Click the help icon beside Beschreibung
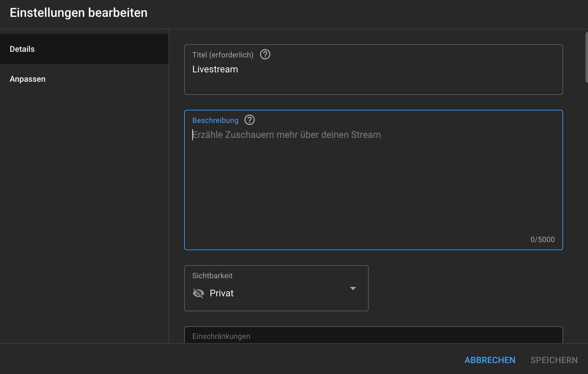This screenshot has width=588, height=374. point(249,120)
